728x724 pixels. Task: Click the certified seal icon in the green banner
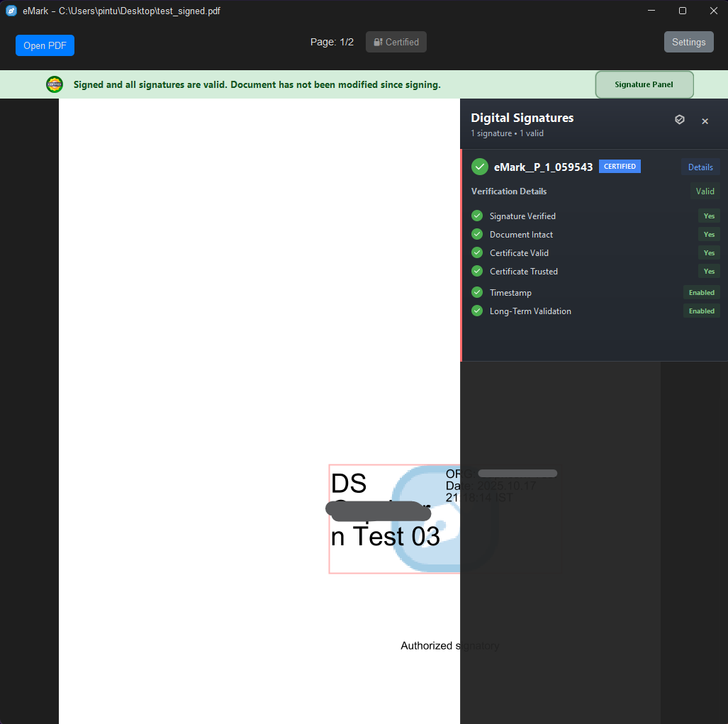tap(55, 84)
